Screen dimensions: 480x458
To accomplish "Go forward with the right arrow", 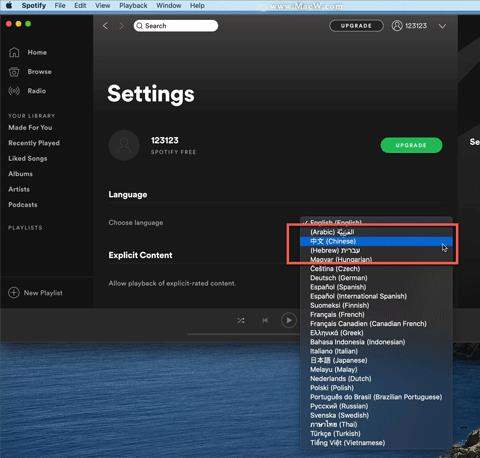I will (122, 26).
